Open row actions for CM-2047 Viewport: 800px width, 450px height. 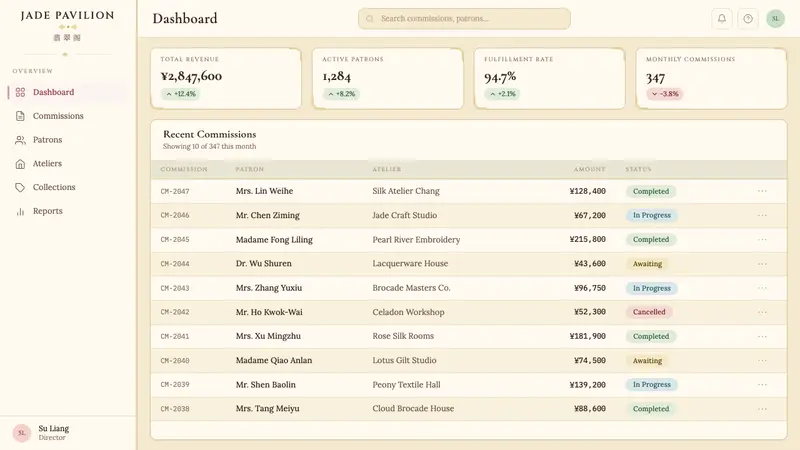[762, 191]
